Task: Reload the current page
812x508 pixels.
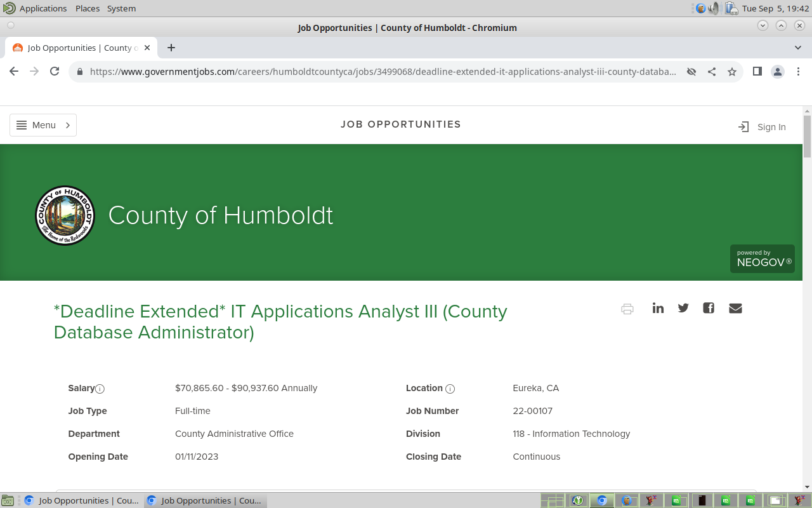Action: point(55,72)
